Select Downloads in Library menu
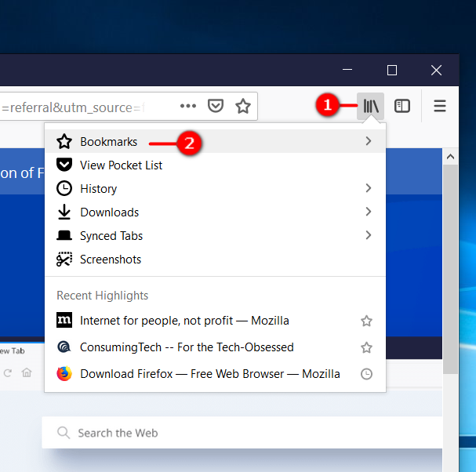 pyautogui.click(x=109, y=212)
